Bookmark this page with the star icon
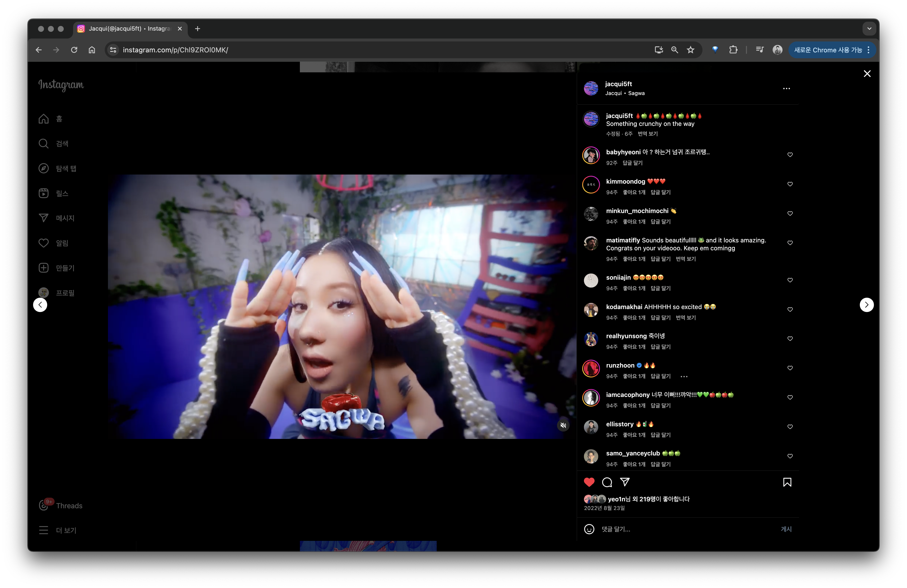 (691, 50)
